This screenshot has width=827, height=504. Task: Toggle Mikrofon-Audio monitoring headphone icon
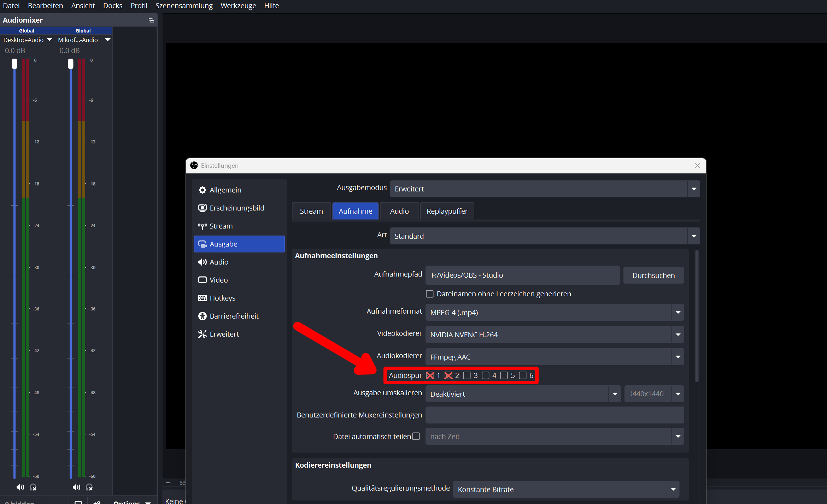(89, 487)
